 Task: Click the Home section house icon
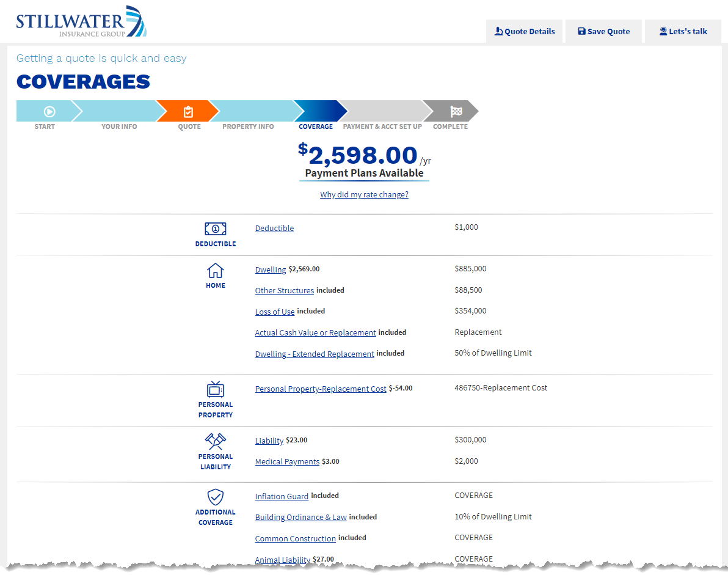click(216, 270)
